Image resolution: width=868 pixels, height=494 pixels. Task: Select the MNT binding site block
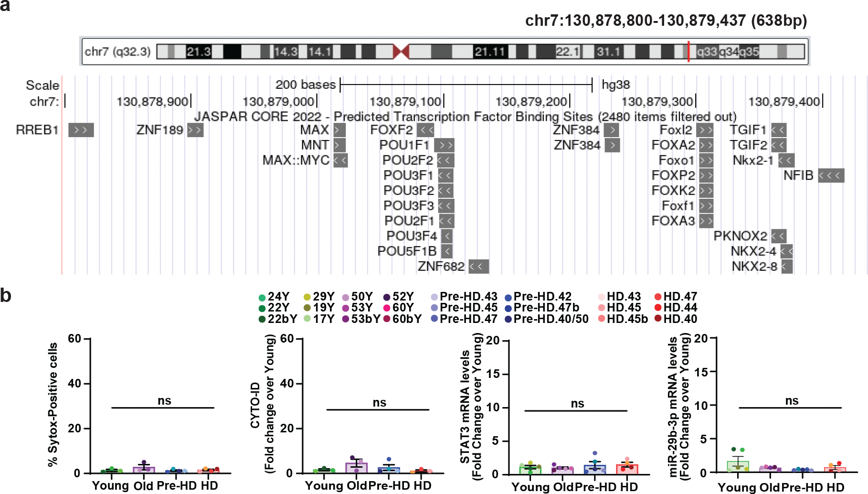pyautogui.click(x=339, y=145)
